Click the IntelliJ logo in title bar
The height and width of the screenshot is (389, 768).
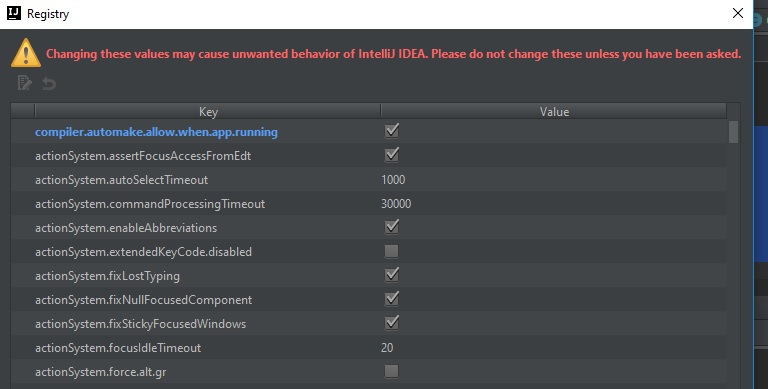point(14,13)
